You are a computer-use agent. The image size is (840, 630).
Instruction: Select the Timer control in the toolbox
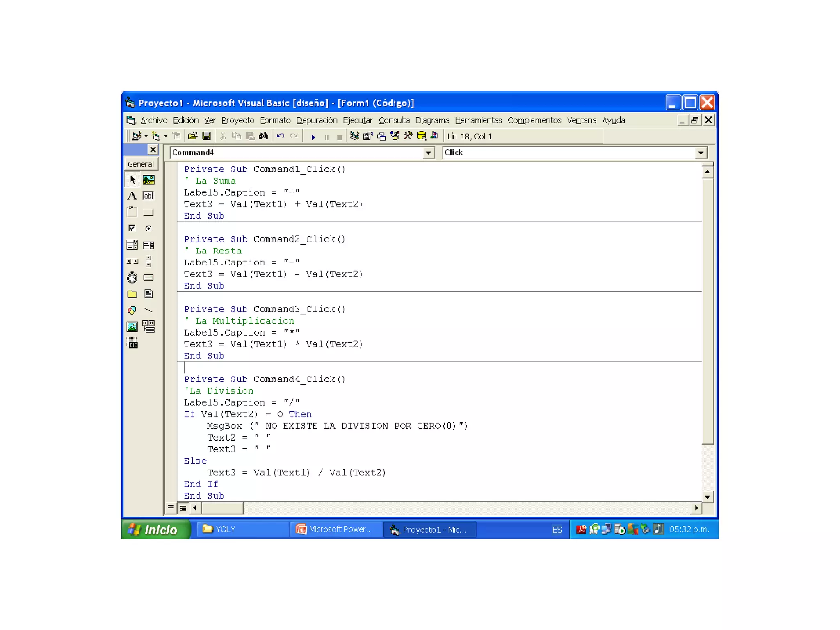(132, 278)
